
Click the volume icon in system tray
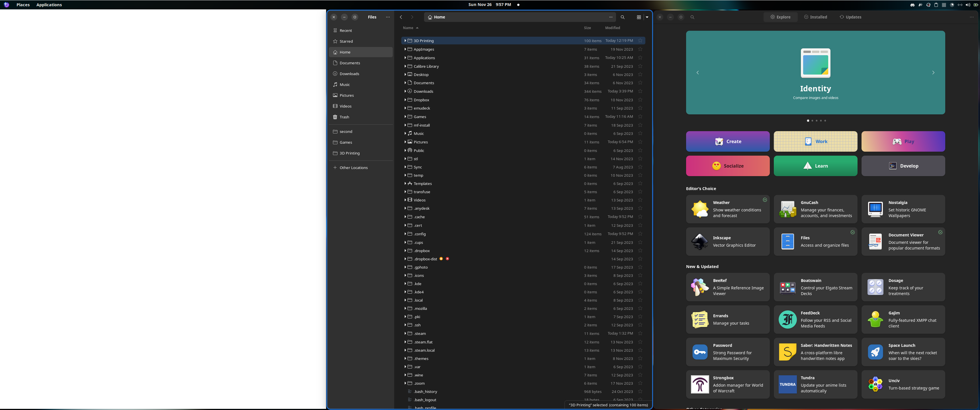pyautogui.click(x=967, y=5)
